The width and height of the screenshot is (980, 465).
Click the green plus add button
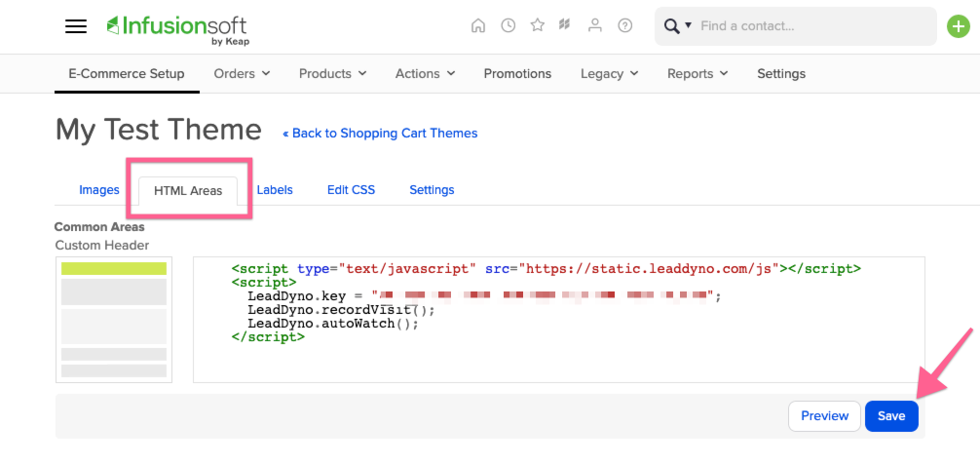959,26
